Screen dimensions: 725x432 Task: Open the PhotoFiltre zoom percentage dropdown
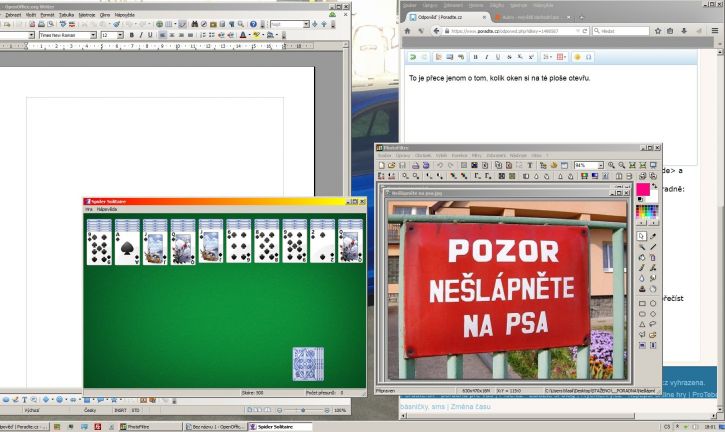(x=601, y=165)
